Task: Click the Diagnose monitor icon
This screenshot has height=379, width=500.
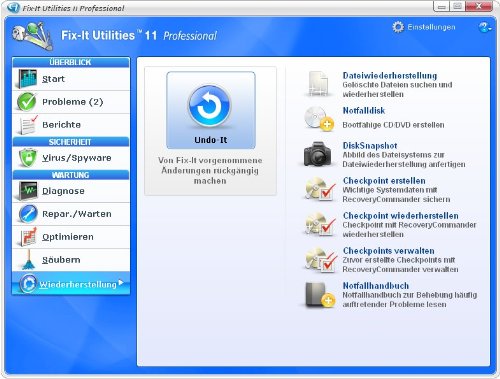Action: click(28, 191)
